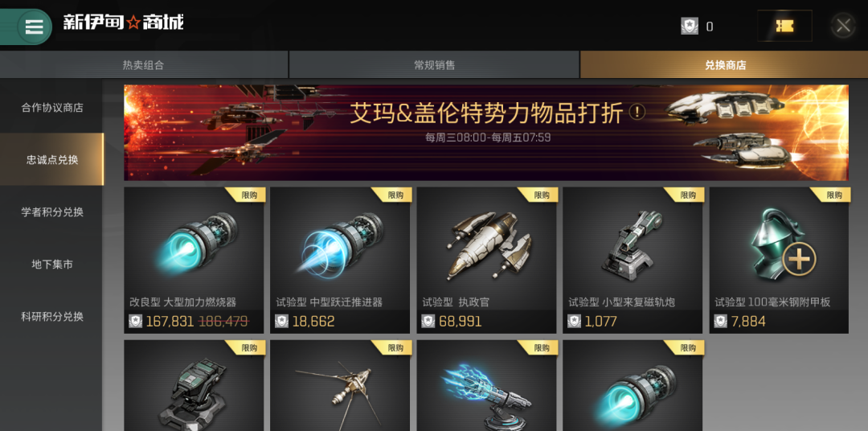Tap the gold ticket voucher icon
The height and width of the screenshot is (431, 868).
pyautogui.click(x=784, y=26)
